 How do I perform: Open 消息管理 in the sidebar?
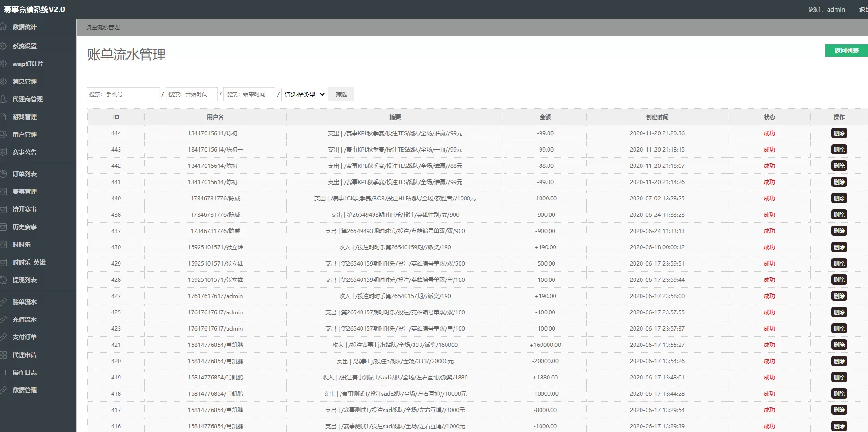pos(25,81)
